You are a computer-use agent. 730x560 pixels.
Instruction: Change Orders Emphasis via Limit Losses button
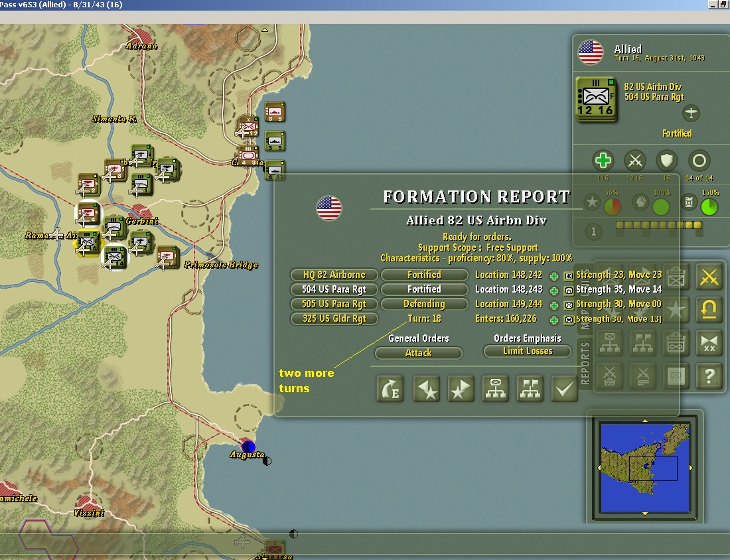pyautogui.click(x=527, y=351)
